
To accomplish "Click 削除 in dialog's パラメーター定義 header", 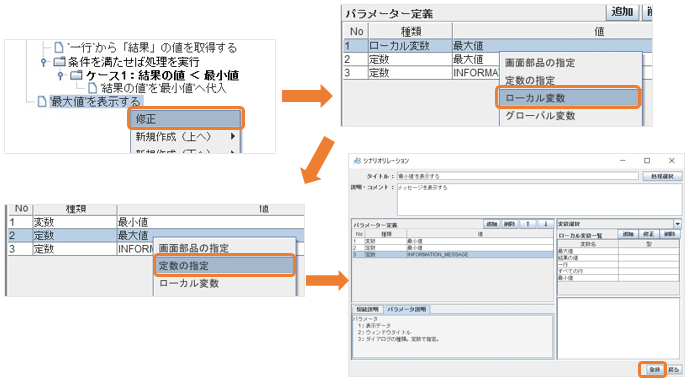I will [510, 224].
